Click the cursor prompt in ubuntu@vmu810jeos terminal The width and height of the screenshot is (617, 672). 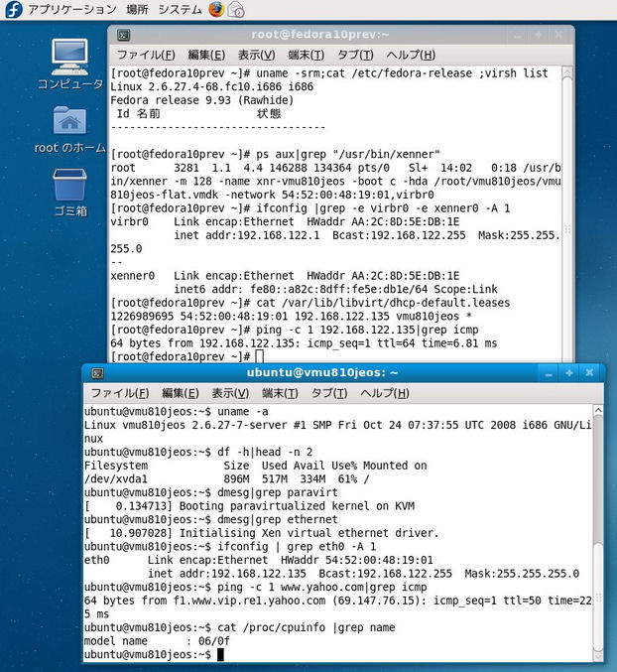[220, 654]
